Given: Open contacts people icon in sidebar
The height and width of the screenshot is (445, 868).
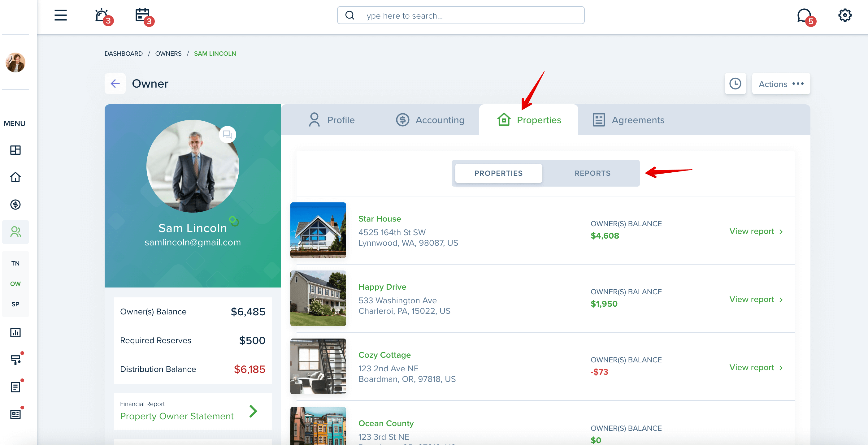Looking at the screenshot, I should (x=15, y=232).
